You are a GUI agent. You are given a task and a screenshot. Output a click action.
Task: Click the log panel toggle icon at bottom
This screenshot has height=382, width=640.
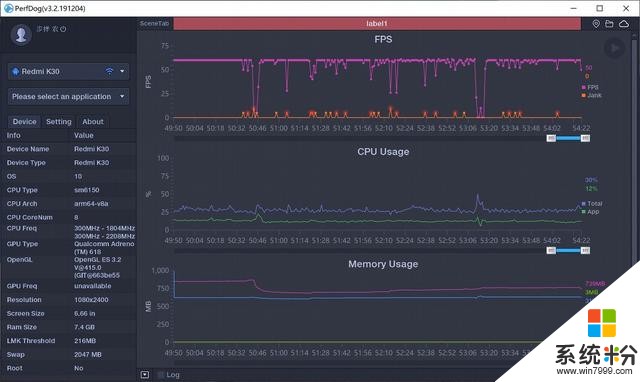click(x=145, y=374)
